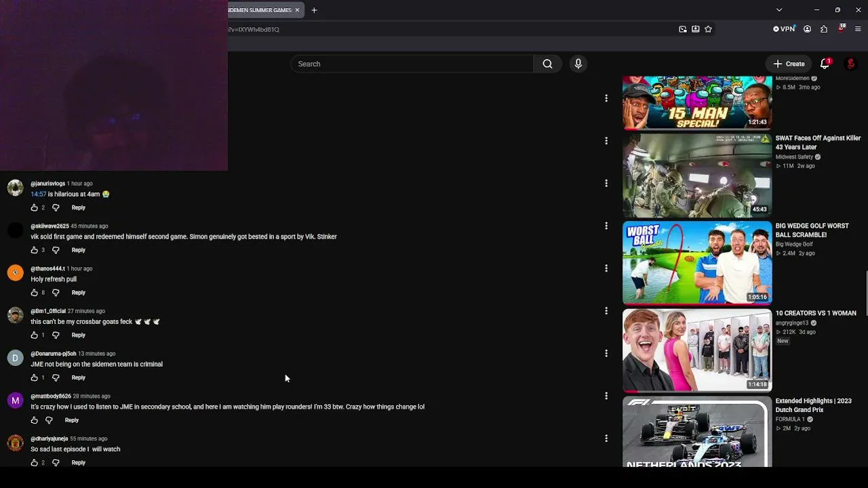This screenshot has height=488, width=868.
Task: Open @Donaruma-pj5oh letter D avatar
Action: 15,358
